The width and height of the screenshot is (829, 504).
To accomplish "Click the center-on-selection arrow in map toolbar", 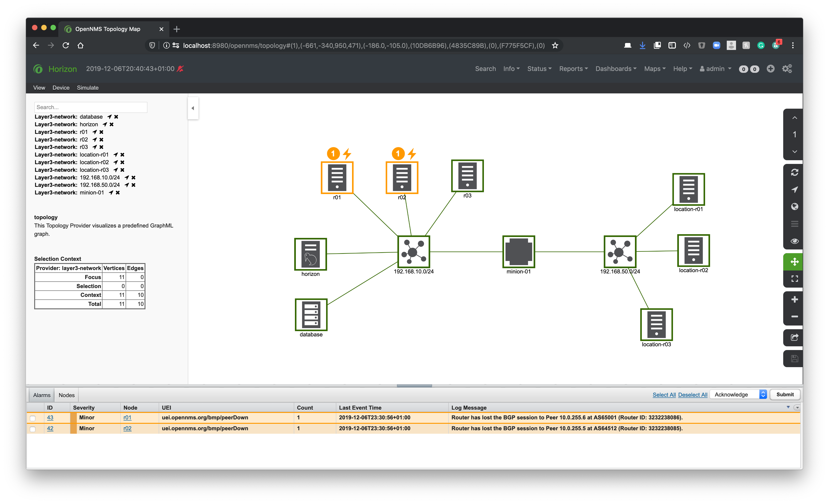I will [x=794, y=190].
